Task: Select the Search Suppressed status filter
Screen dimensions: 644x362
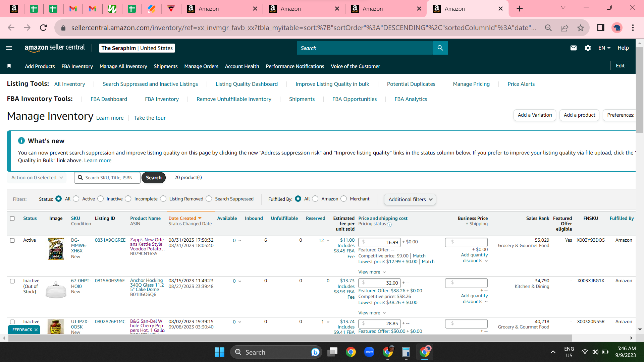Action: pos(209,199)
